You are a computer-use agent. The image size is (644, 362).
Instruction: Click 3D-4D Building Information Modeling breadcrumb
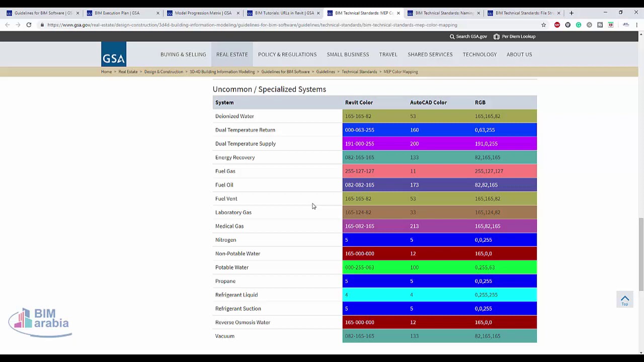[222, 72]
